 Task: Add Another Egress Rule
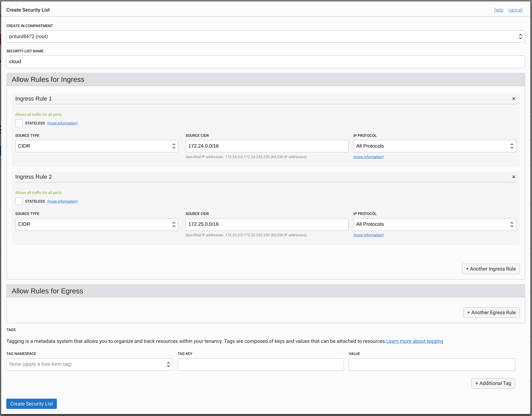(x=491, y=313)
